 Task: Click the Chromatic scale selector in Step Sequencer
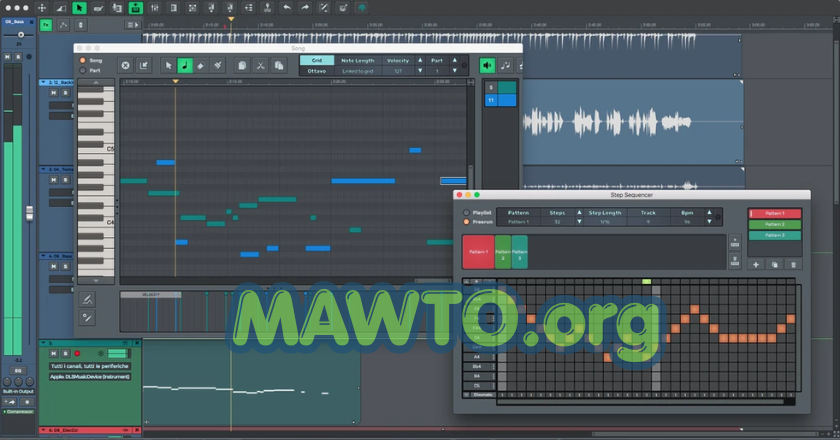[483, 395]
